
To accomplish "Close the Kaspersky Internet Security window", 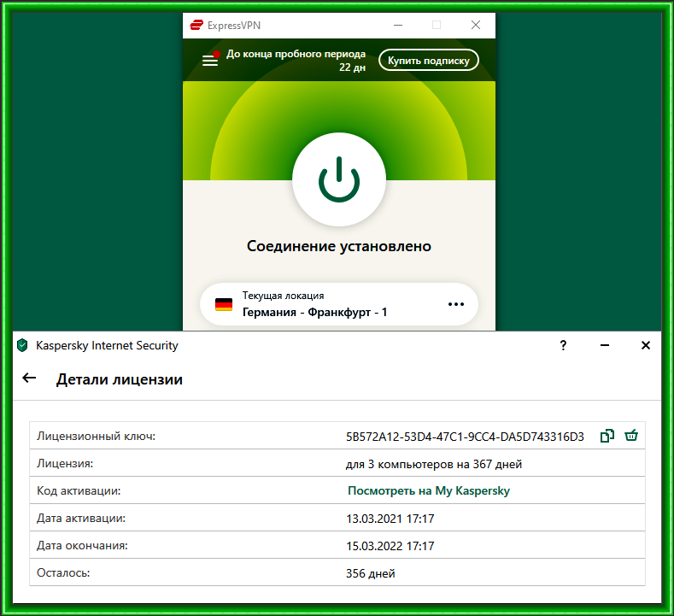I will coord(645,345).
